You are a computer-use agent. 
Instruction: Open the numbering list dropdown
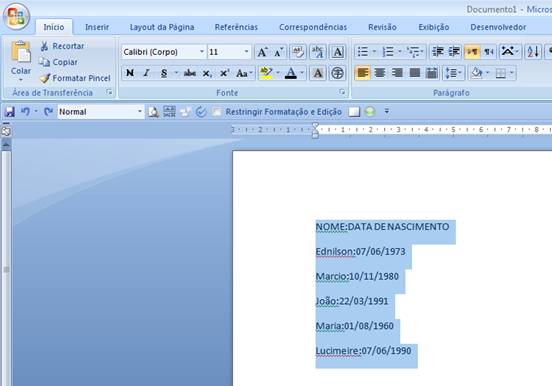pos(400,52)
